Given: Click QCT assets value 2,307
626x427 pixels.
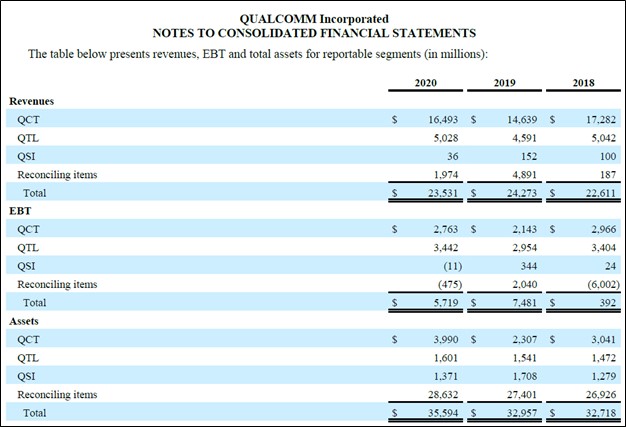Looking at the screenshot, I should [x=525, y=340].
